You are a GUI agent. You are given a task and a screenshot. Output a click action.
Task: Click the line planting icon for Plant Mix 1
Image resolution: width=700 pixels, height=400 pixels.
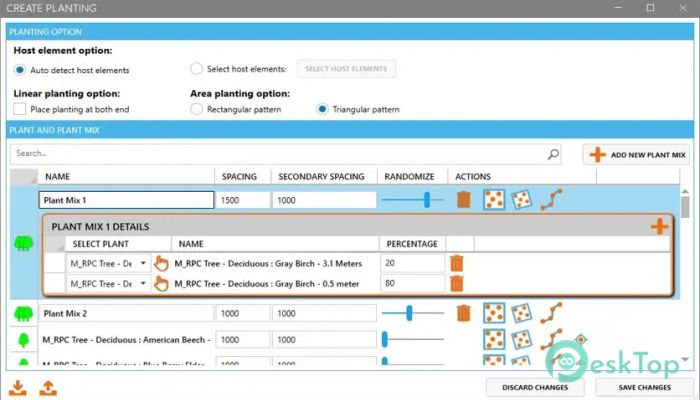(x=550, y=200)
